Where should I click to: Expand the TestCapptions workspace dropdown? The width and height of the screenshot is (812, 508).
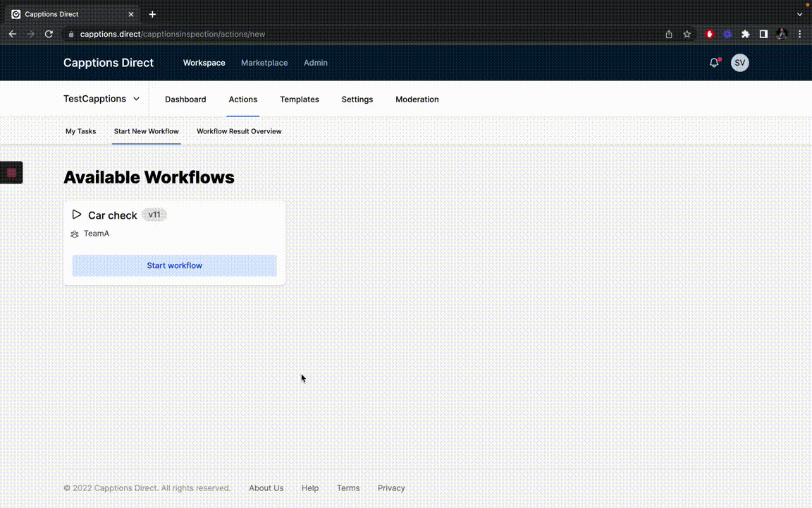(x=102, y=99)
